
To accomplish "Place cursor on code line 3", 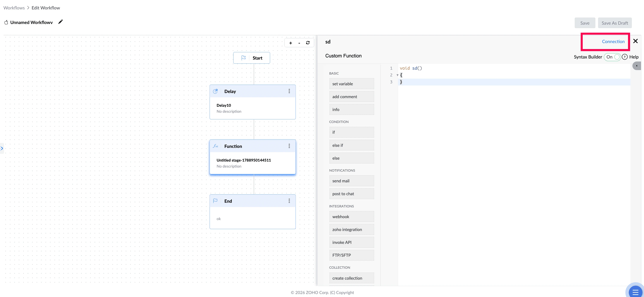I will click(x=514, y=82).
